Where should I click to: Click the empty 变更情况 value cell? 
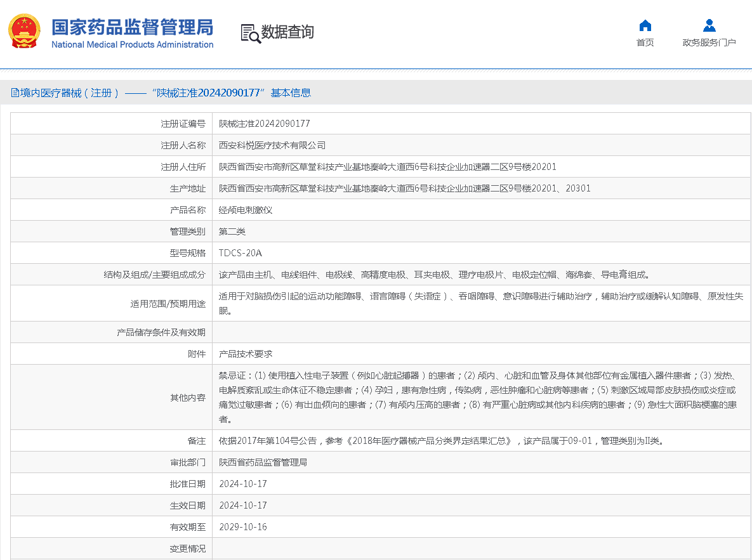pyautogui.click(x=480, y=549)
